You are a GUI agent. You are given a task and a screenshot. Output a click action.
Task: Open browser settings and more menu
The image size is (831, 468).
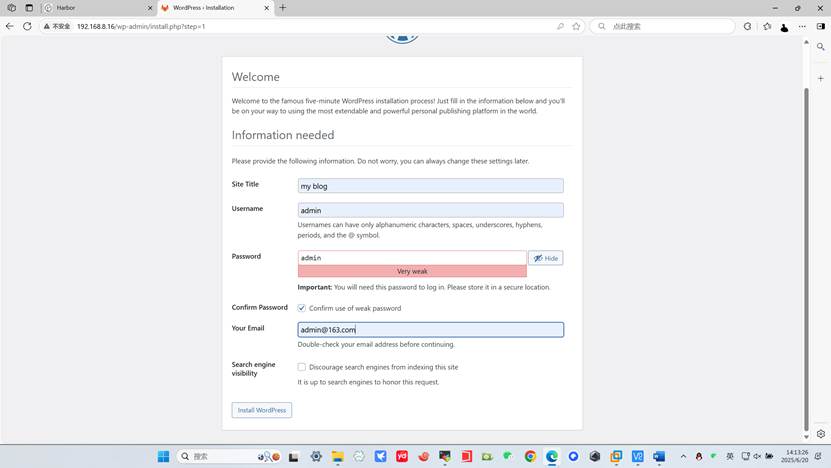click(x=802, y=26)
